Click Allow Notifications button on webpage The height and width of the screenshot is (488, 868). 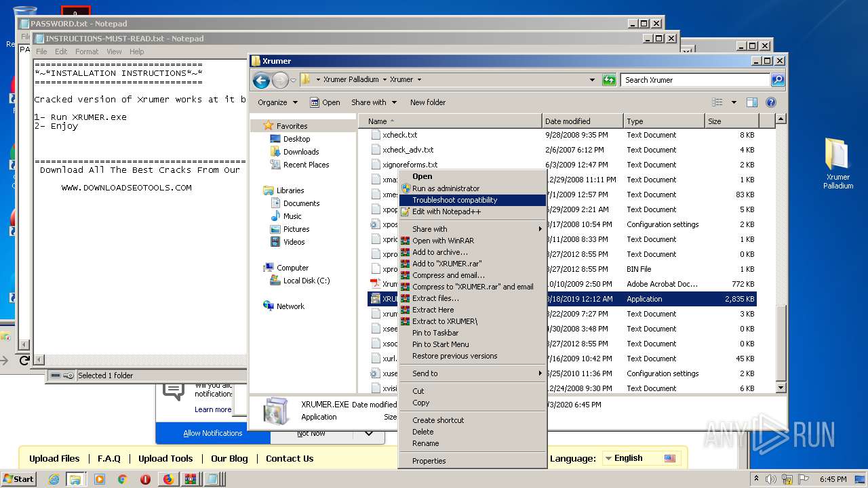click(x=212, y=433)
